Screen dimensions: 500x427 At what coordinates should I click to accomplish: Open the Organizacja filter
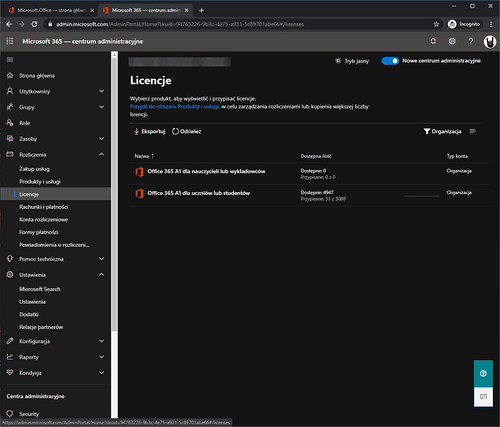pyautogui.click(x=442, y=131)
